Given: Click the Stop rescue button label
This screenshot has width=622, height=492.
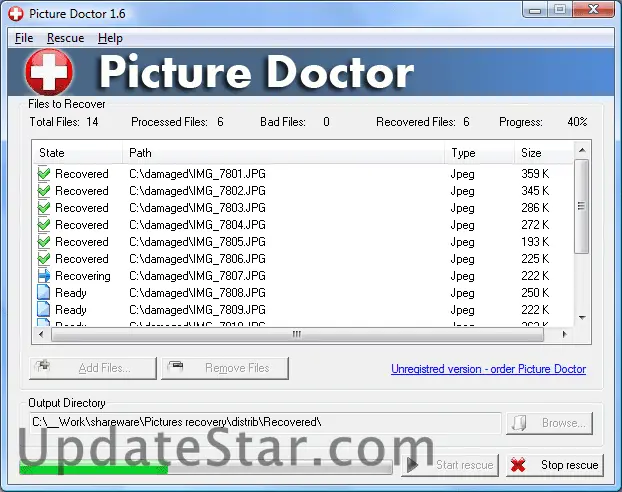Looking at the screenshot, I should pyautogui.click(x=570, y=465).
